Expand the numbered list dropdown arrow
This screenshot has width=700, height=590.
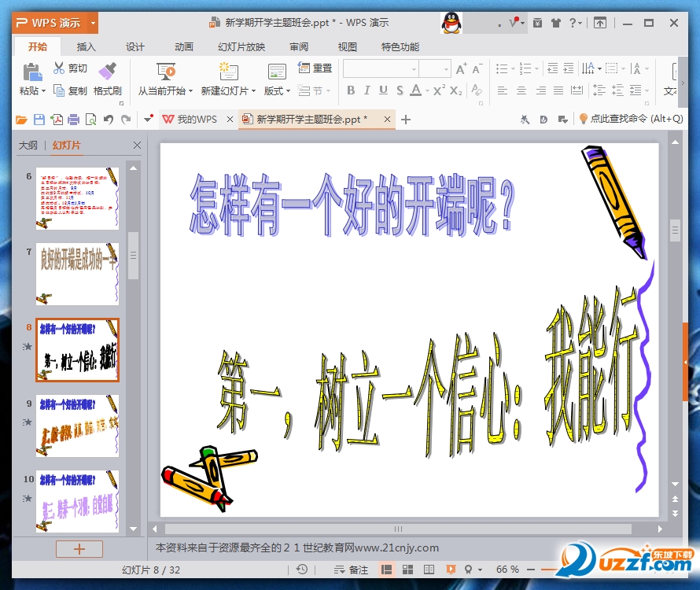(x=536, y=68)
